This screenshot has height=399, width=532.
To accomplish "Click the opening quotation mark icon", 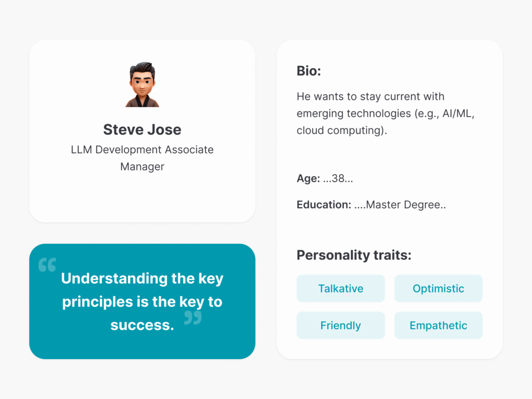I will click(47, 265).
